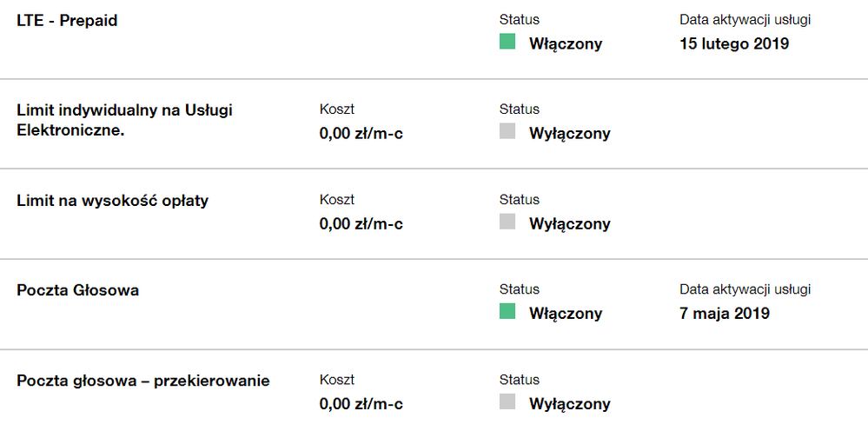Click Wyłączony status for Limit na wysokość opłaty

click(569, 224)
